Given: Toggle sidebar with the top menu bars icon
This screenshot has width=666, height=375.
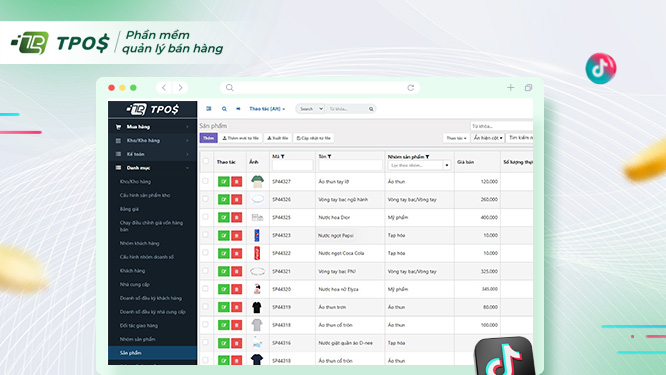Looking at the screenshot, I should coord(209,109).
